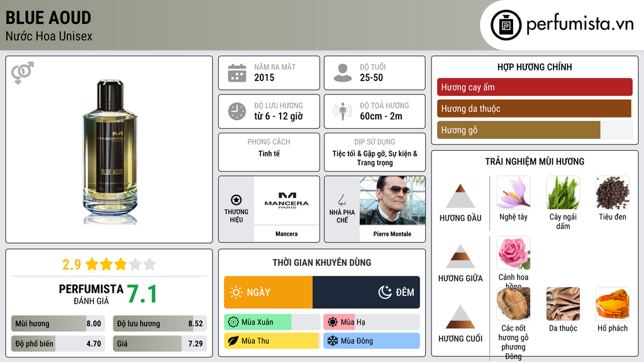This screenshot has height=362, width=644.
Task: Click the Da thuộc leather note image
Action: click(563, 304)
